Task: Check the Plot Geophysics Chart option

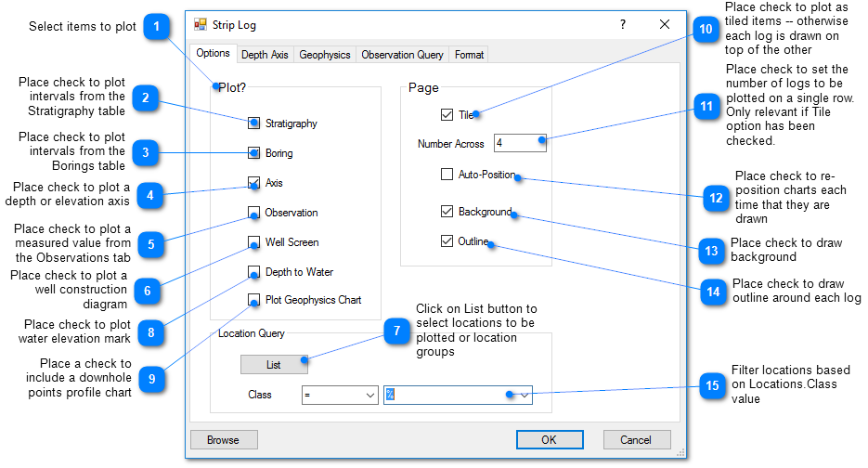Action: pos(254,300)
